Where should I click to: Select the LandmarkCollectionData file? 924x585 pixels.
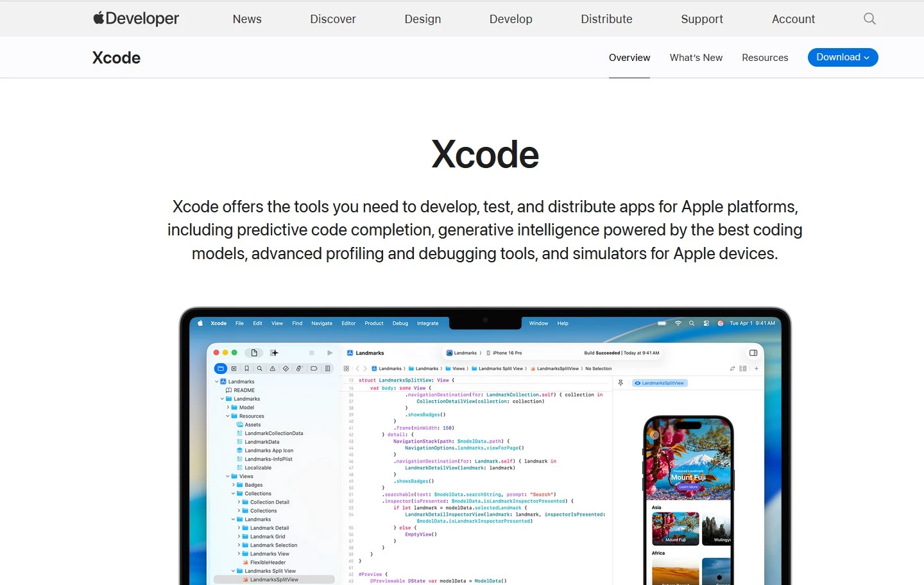pyautogui.click(x=269, y=434)
